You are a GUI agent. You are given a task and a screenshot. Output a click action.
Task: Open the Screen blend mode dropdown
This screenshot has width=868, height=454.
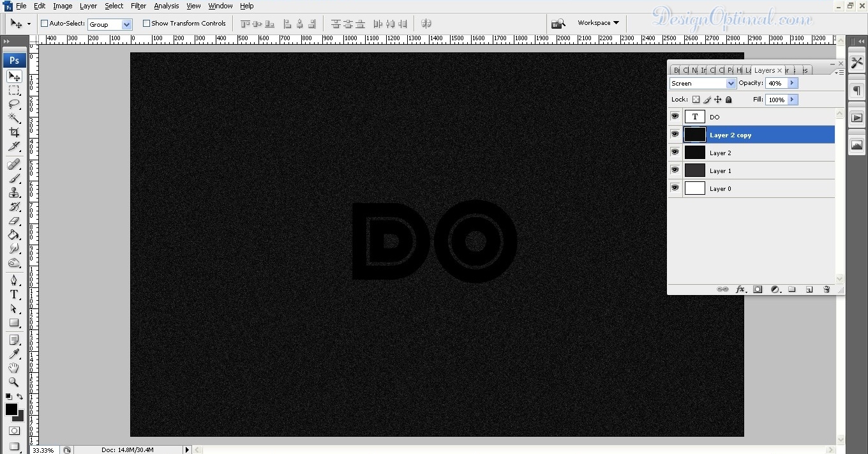pos(731,83)
